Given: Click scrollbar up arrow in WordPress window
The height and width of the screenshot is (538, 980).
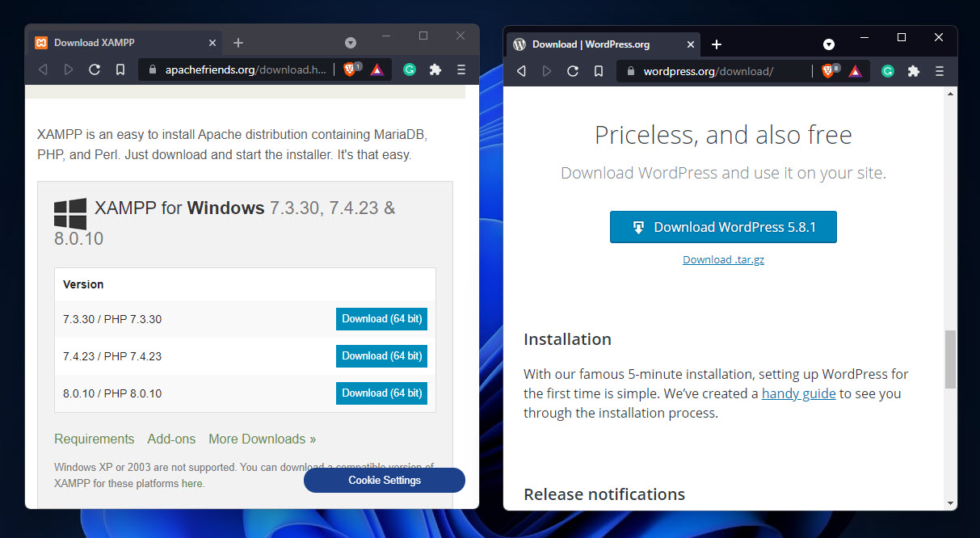Looking at the screenshot, I should (x=951, y=94).
